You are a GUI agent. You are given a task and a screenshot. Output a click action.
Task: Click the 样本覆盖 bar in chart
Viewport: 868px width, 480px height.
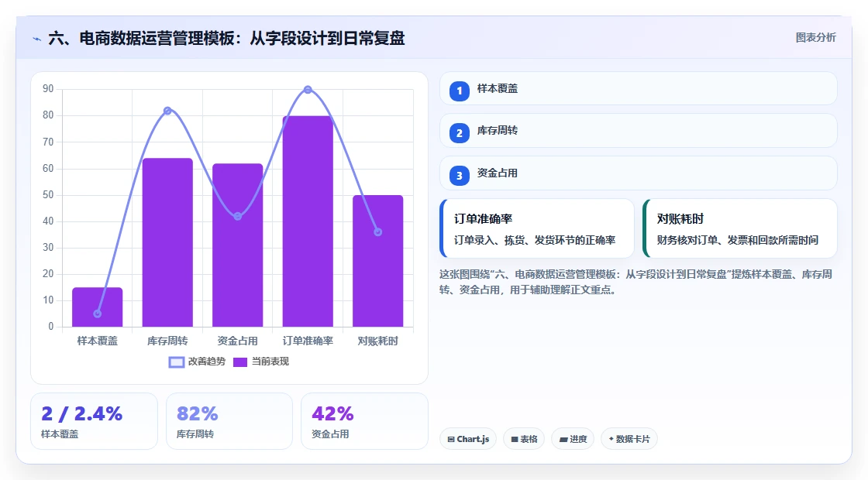[98, 307]
